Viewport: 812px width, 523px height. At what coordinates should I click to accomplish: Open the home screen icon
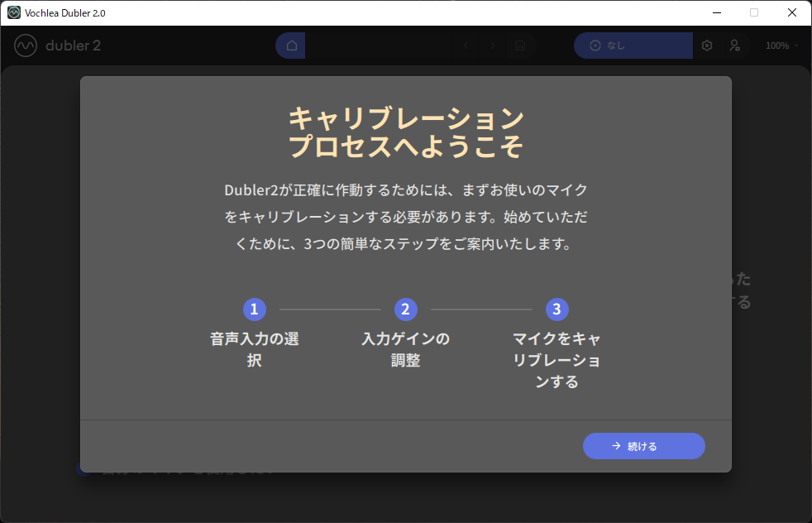[x=292, y=46]
